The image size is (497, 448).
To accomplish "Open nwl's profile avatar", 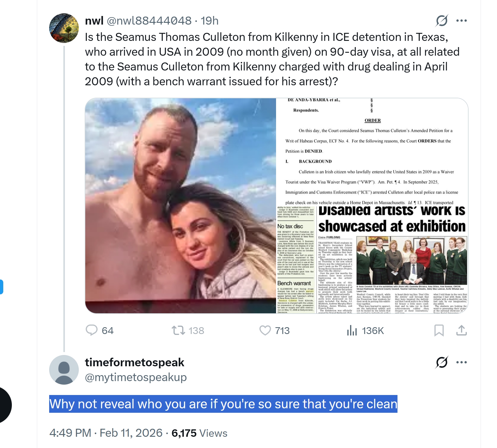I will pyautogui.click(x=64, y=28).
